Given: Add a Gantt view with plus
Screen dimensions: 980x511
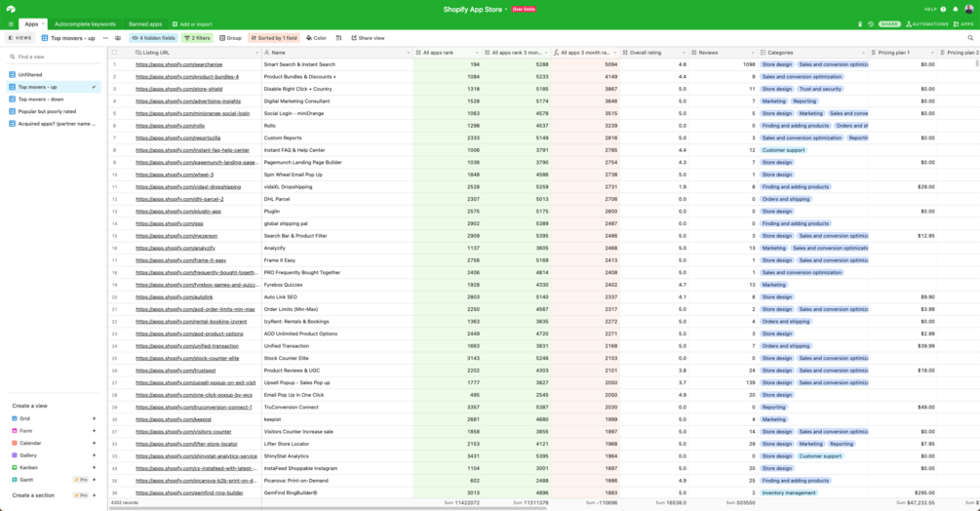Looking at the screenshot, I should pos(95,480).
